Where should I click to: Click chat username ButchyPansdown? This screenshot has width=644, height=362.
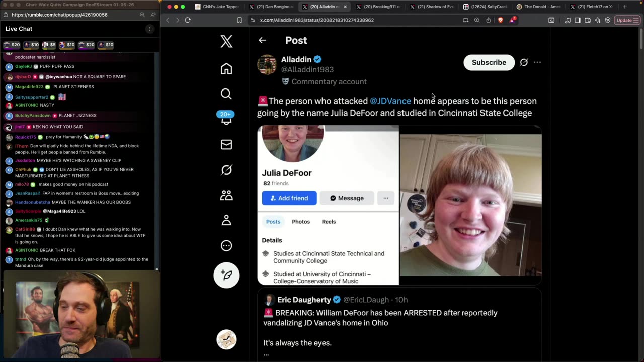coord(33,115)
